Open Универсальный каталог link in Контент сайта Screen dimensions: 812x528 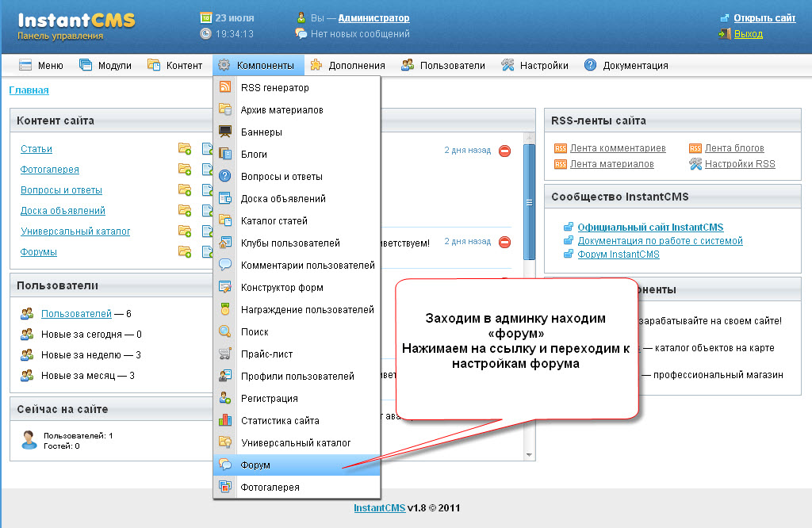click(75, 231)
